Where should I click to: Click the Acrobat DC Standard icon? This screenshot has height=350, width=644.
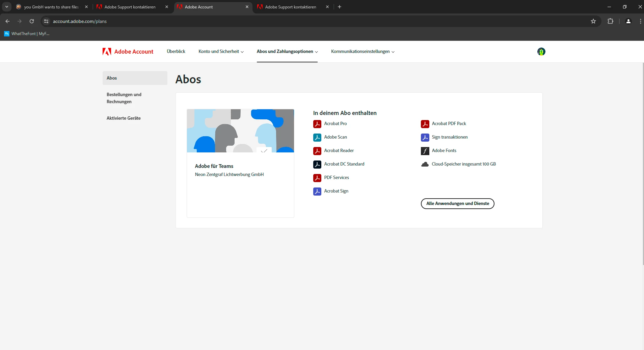point(317,164)
